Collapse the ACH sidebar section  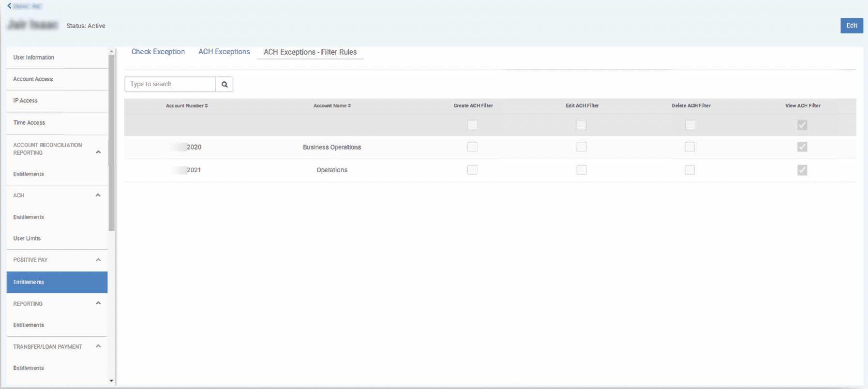click(x=98, y=195)
